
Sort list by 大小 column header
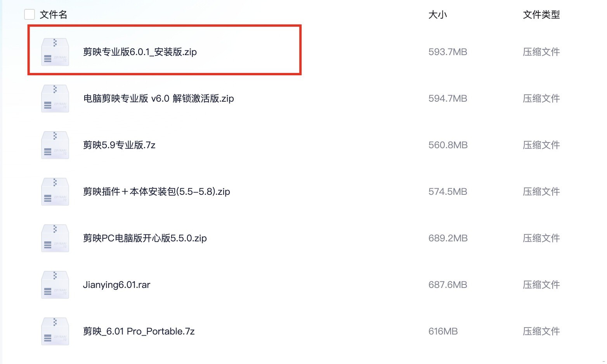click(437, 15)
